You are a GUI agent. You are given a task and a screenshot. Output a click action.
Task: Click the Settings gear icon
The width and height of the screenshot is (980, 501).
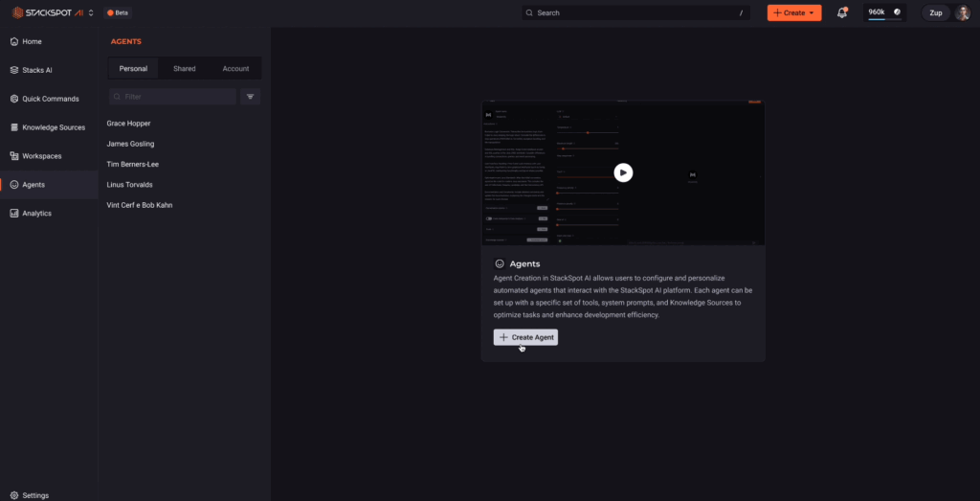(x=14, y=495)
